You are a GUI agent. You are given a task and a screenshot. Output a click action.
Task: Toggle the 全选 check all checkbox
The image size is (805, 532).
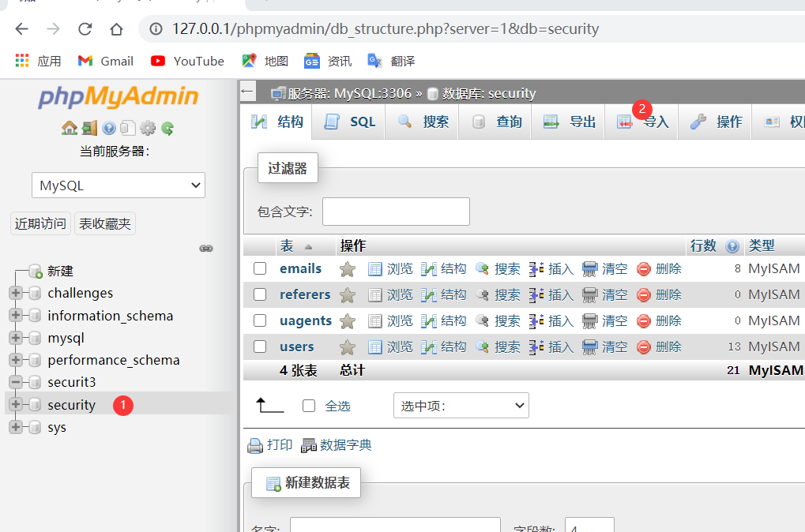pyautogui.click(x=309, y=406)
